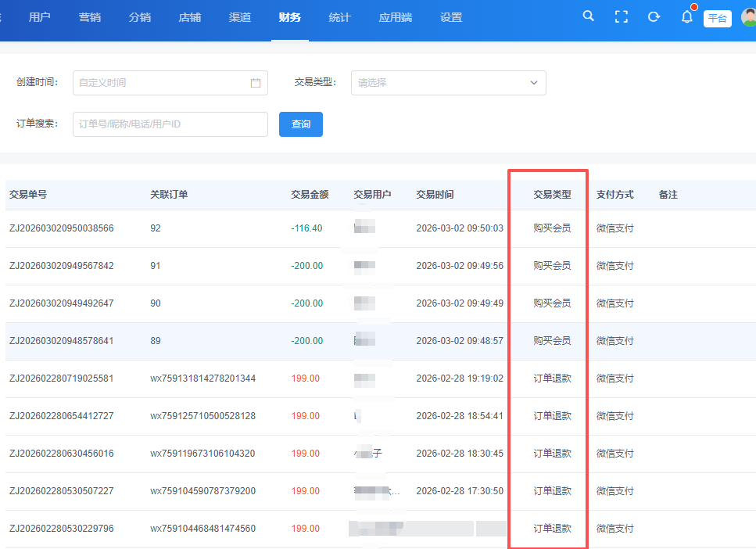
Task: Click the refresh page icon
Action: [x=654, y=16]
